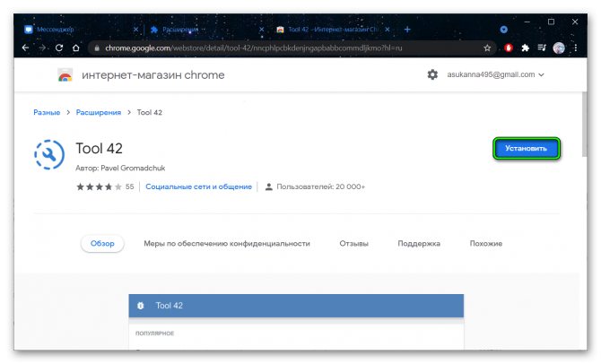Click the Автор: Pavel Gromadchuk text
Viewport: 601px width, 364px height.
click(x=120, y=168)
